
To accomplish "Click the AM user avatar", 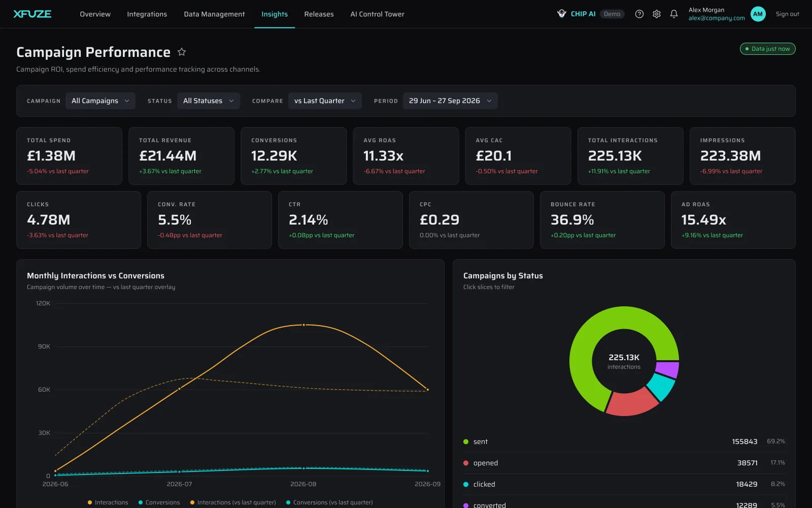I will (x=758, y=14).
